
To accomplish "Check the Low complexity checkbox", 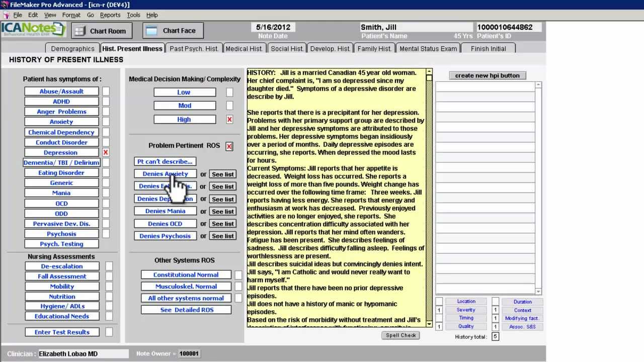I will (229, 92).
